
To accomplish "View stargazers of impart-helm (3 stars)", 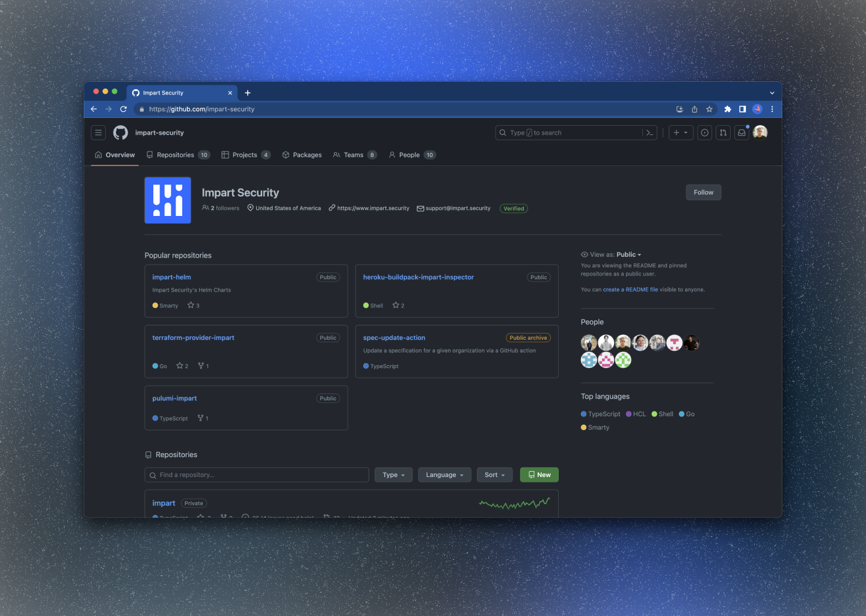I will pos(194,306).
